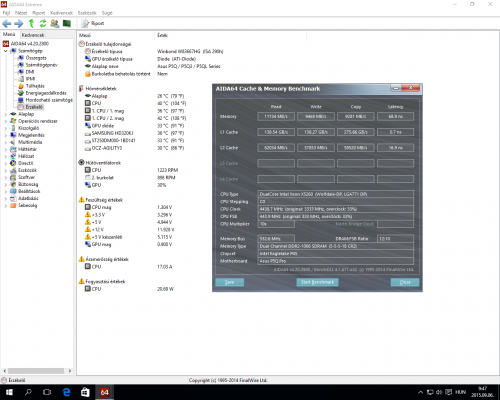Switch to the Menü tab in the sidebar
Screen dimensions: 500x400
coord(9,34)
